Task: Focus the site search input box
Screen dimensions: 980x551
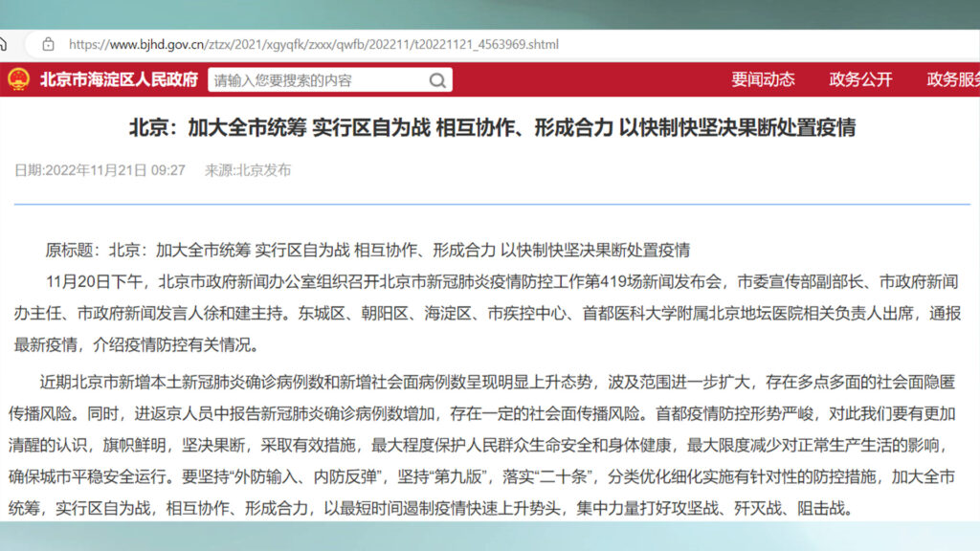Action: 316,80
